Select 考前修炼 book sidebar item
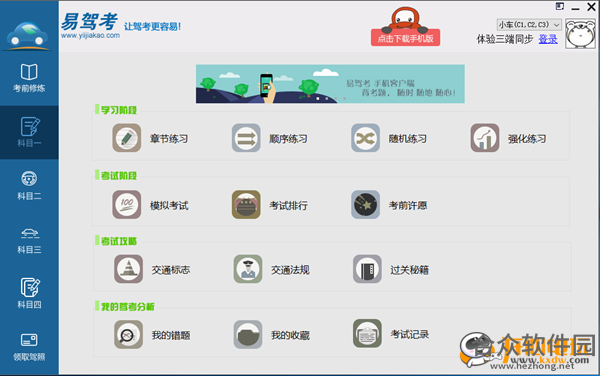Viewport: 600px width, 376px height. 29,78
